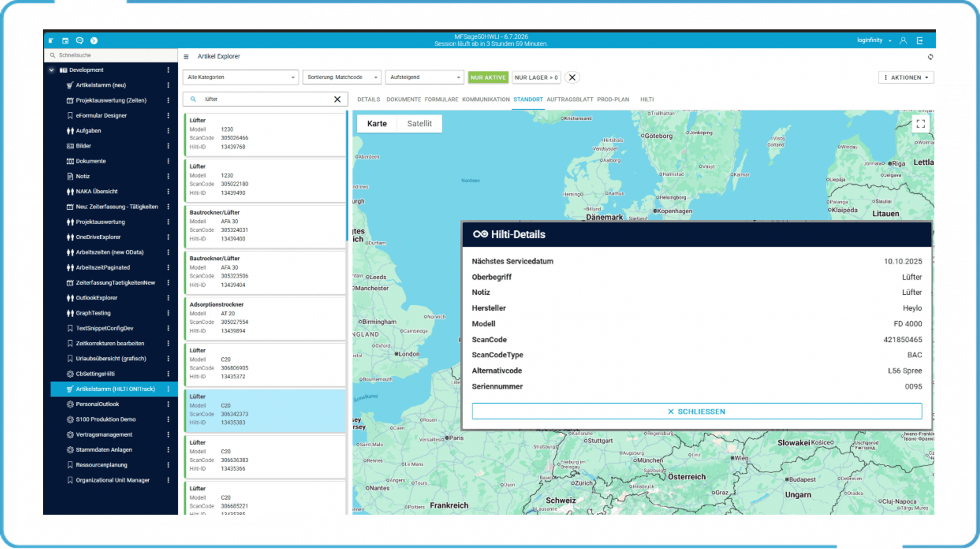This screenshot has height=549, width=980.
Task: Select Adsorptionstrockner AT 20 card
Action: (265, 318)
